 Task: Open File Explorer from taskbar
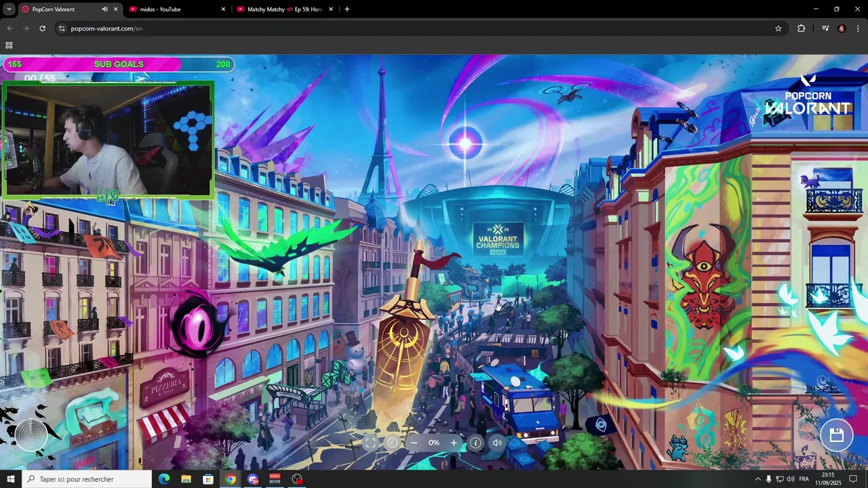point(186,479)
